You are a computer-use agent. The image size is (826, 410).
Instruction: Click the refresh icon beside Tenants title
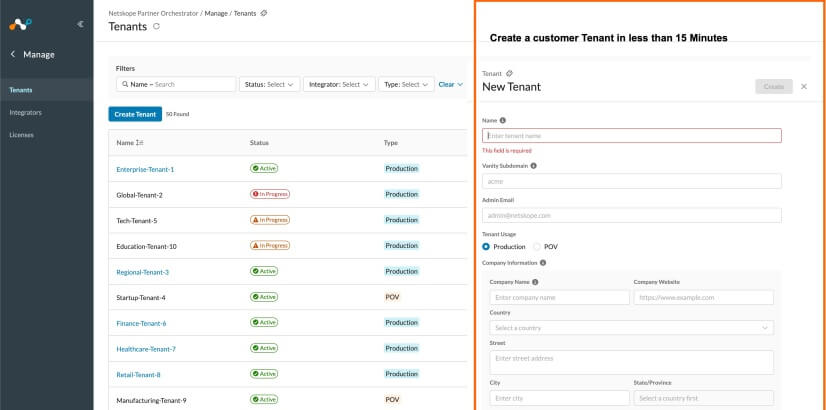click(156, 26)
